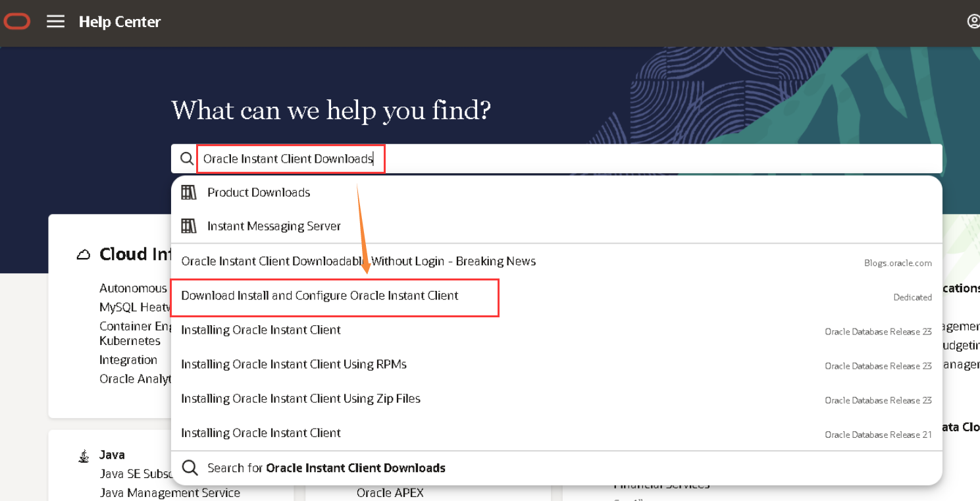Viewport: 980px width, 501px height.
Task: Click the books icon beside Product Downloads
Action: (189, 192)
